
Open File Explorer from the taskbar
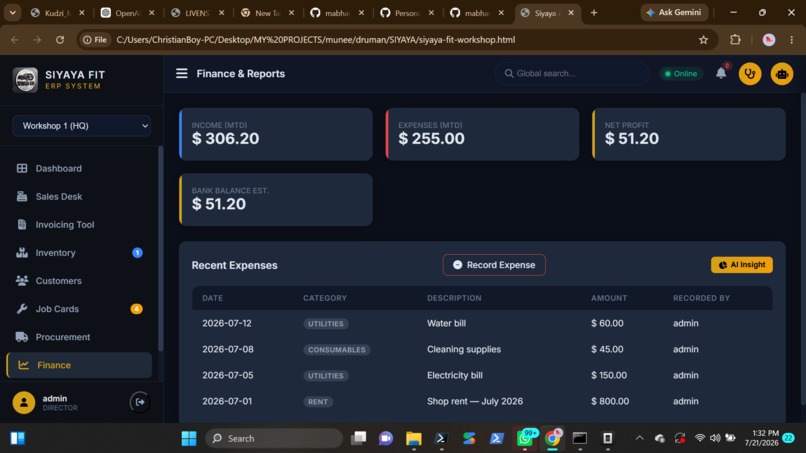pyautogui.click(x=413, y=438)
